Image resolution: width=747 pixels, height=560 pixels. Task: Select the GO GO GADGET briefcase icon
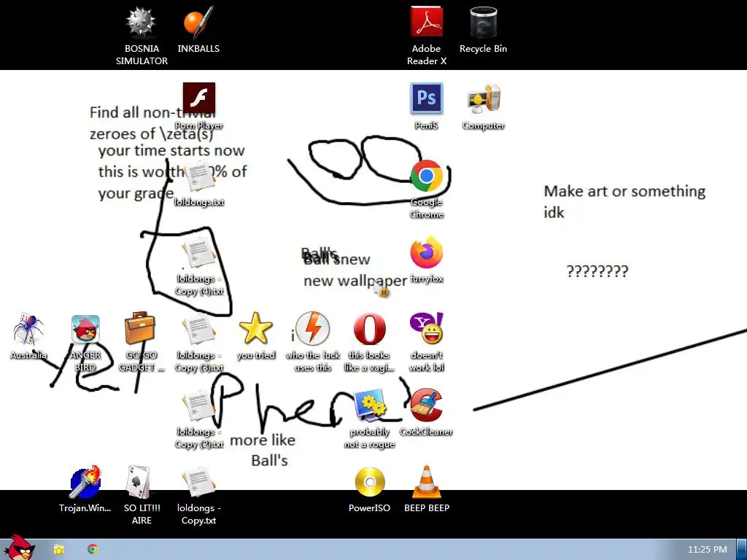click(142, 343)
